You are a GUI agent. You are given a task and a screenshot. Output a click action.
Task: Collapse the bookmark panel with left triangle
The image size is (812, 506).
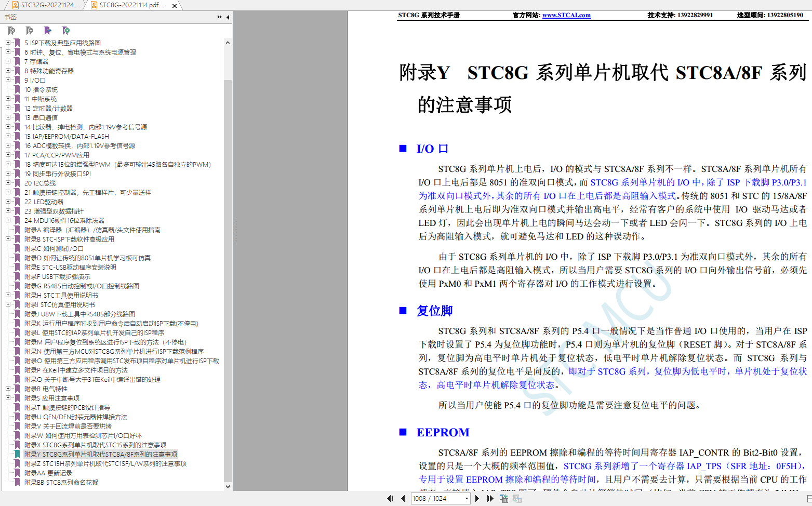click(x=228, y=17)
